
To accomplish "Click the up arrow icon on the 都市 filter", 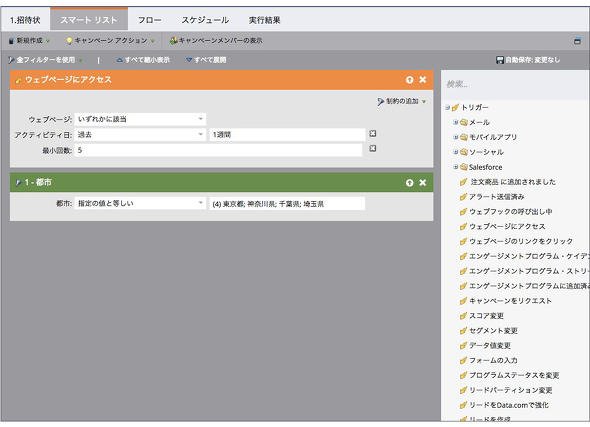I will coord(409,182).
